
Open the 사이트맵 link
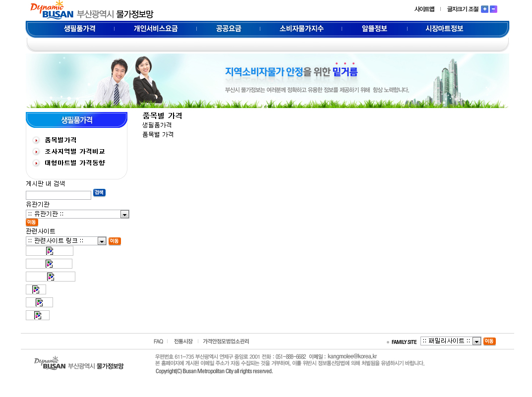(x=424, y=9)
